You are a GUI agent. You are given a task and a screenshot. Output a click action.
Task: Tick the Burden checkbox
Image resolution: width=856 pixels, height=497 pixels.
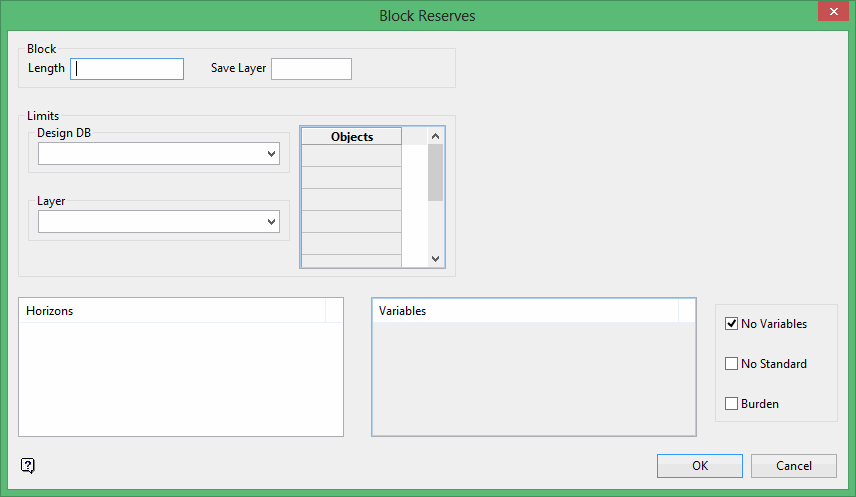coord(732,404)
